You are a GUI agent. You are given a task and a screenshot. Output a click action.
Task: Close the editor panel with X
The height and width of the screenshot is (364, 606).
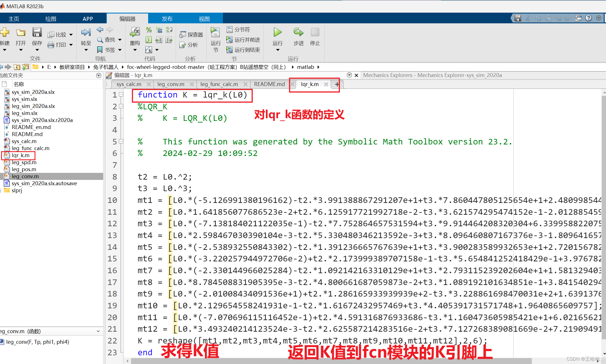356,75
